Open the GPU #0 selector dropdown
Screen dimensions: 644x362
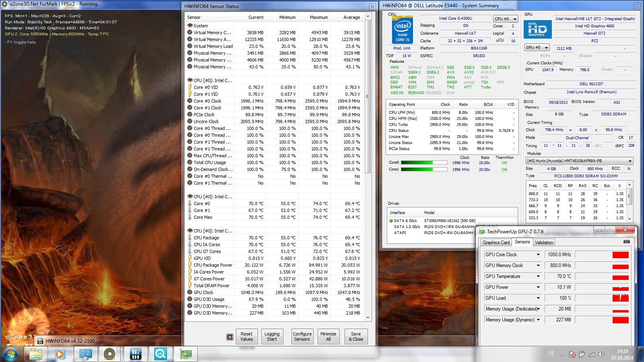pyautogui.click(x=537, y=47)
